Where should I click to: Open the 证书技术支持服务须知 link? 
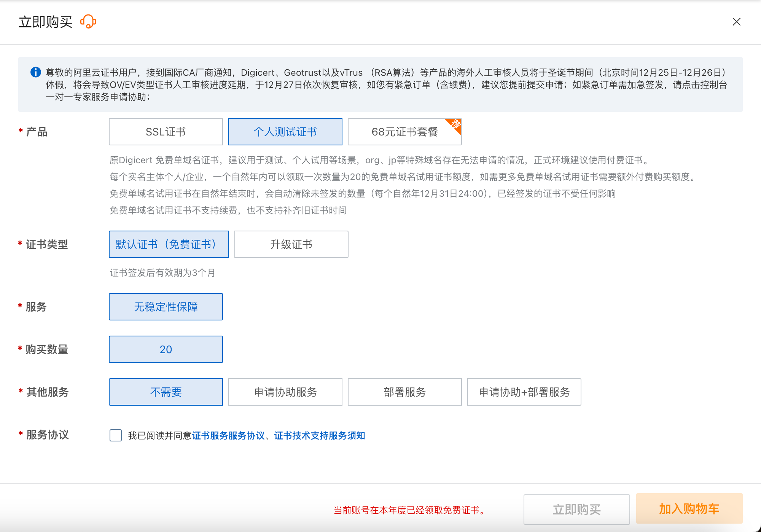(319, 435)
